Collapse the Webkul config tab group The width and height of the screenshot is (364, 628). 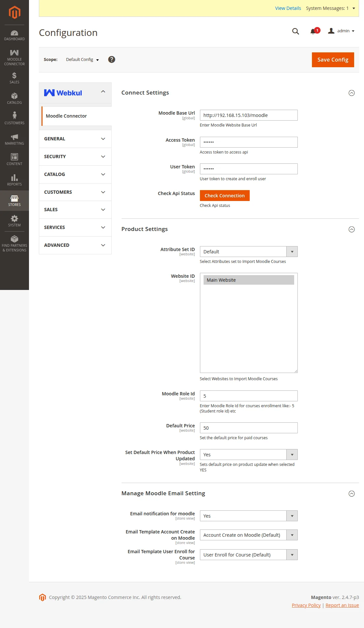point(75,93)
